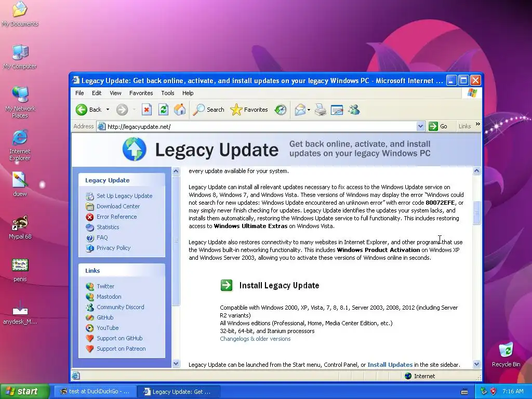Click the taskbar clock showing 7:16 AM
The width and height of the screenshot is (532, 399).
513,391
